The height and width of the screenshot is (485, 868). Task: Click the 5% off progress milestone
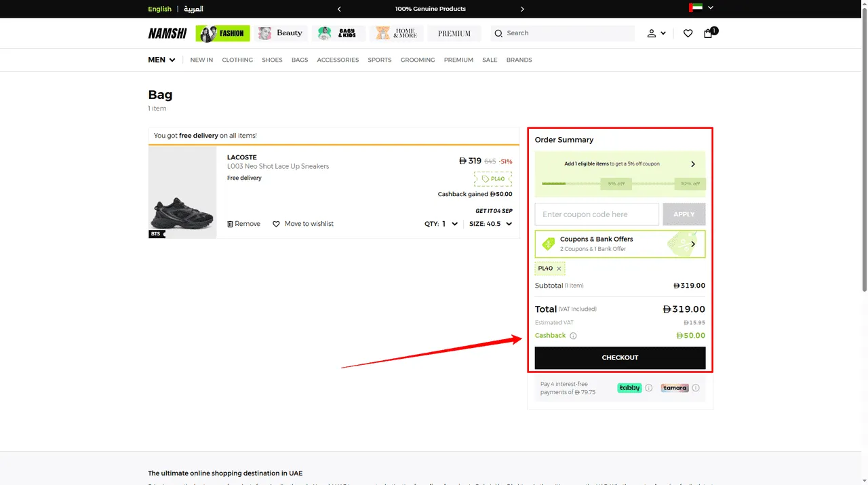click(x=616, y=184)
